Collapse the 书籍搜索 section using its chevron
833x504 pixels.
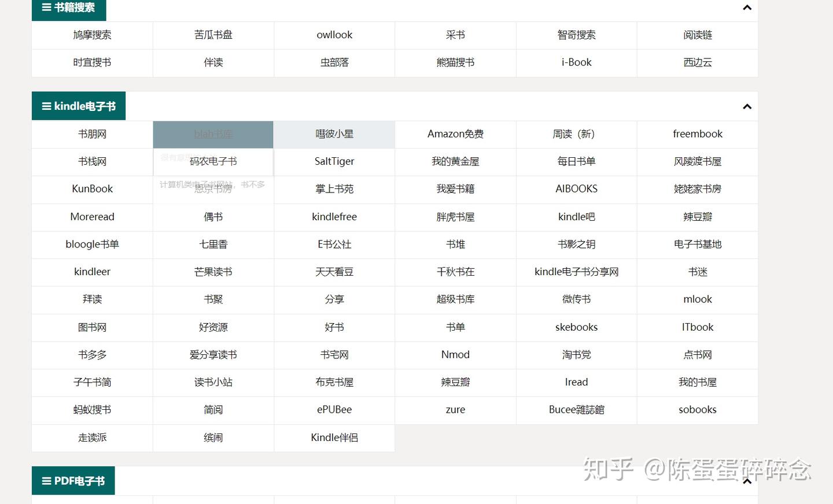point(747,8)
